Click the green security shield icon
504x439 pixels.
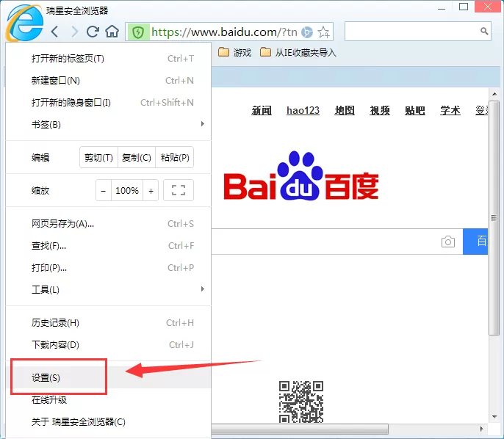tap(138, 32)
